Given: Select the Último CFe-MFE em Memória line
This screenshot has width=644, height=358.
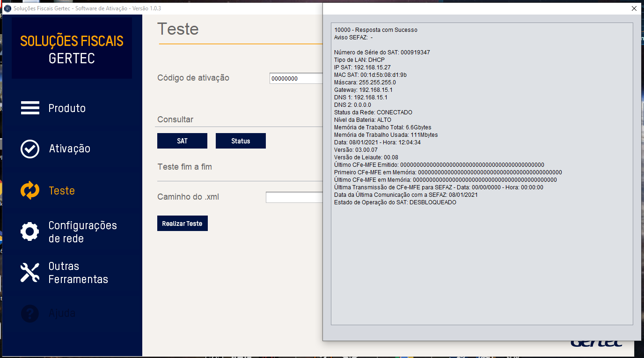Looking at the screenshot, I should [x=446, y=180].
